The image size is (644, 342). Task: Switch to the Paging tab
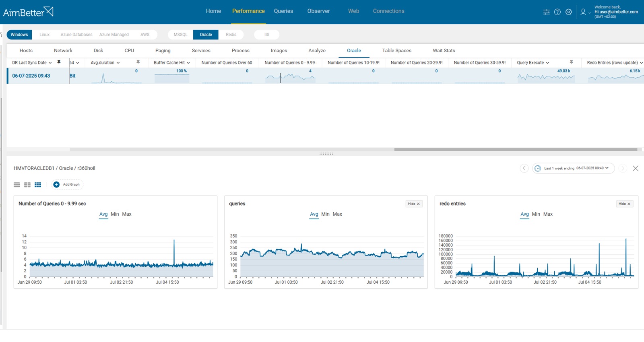pyautogui.click(x=163, y=51)
